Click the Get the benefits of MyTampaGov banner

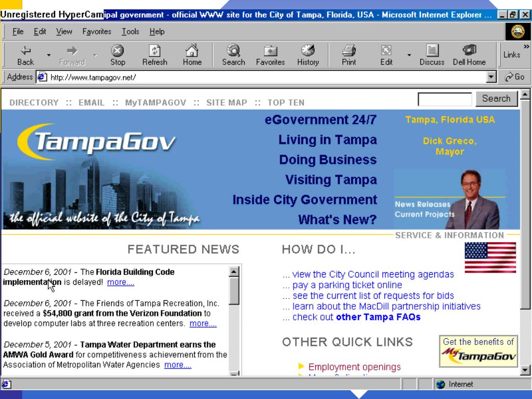pyautogui.click(x=478, y=351)
